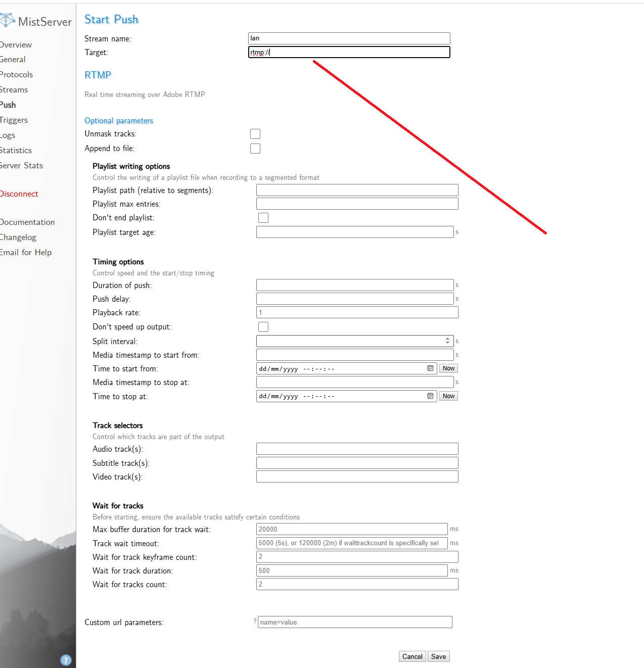Click the Wait for tracks count field

click(357, 584)
